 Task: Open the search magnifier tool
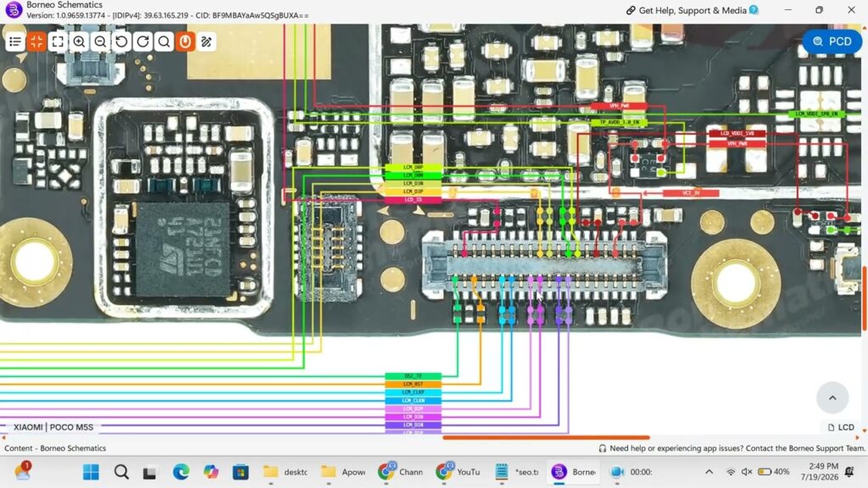pos(164,42)
